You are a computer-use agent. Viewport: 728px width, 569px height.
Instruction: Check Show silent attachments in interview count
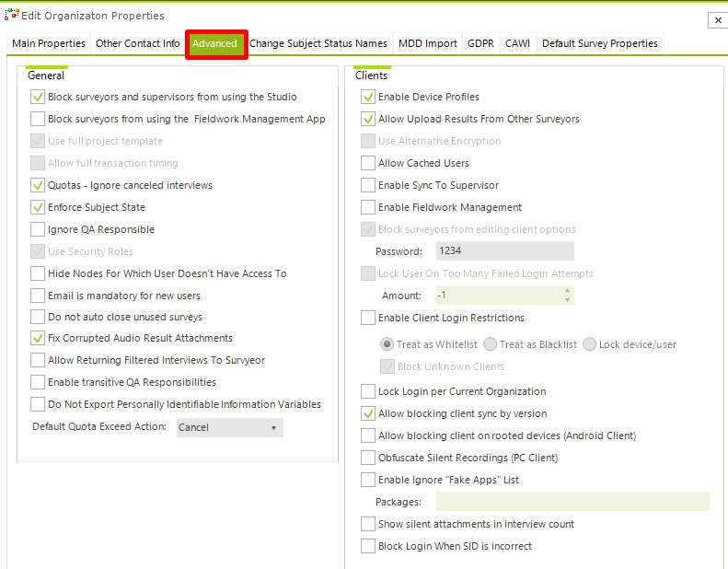[x=368, y=524]
